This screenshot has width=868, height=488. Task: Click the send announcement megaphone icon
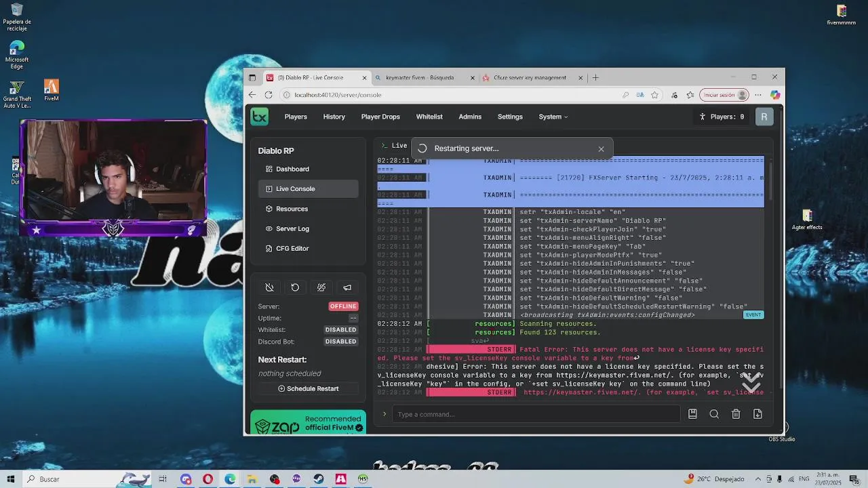pyautogui.click(x=347, y=287)
